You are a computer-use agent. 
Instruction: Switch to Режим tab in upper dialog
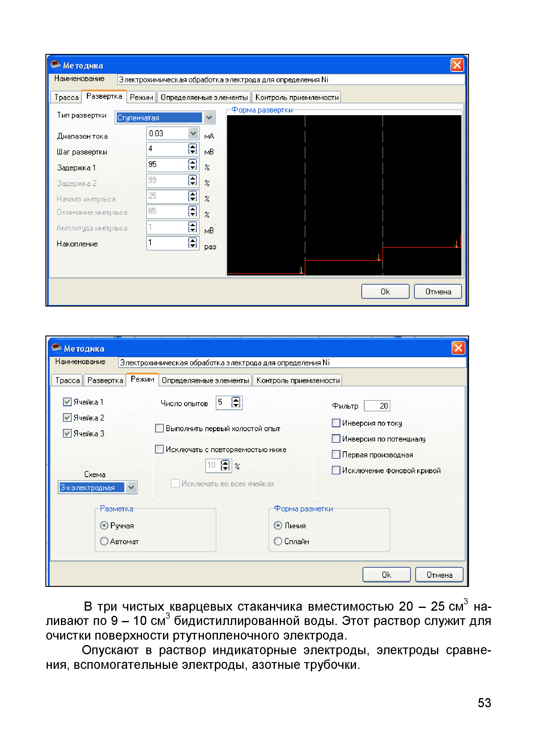tap(141, 98)
